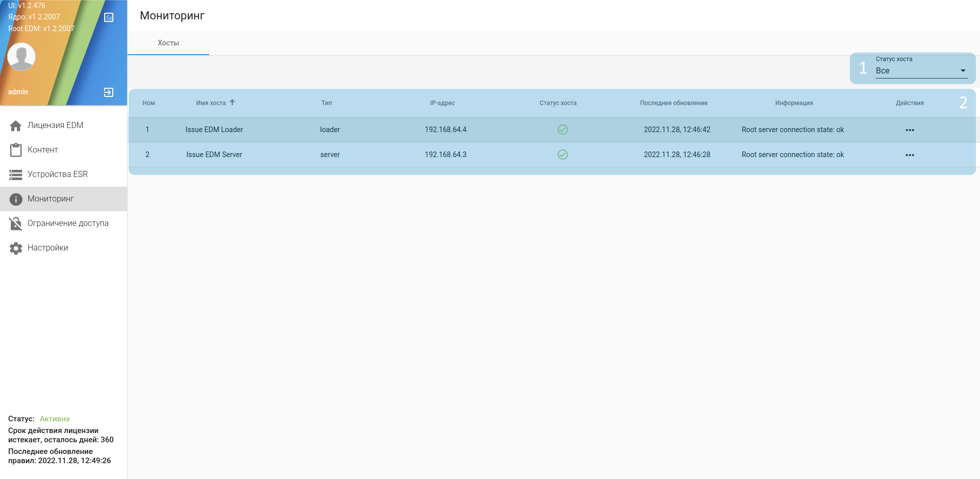Viewport: 980px width, 479px height.
Task: Click the connection state info for Issue EDM Server
Action: [793, 155]
